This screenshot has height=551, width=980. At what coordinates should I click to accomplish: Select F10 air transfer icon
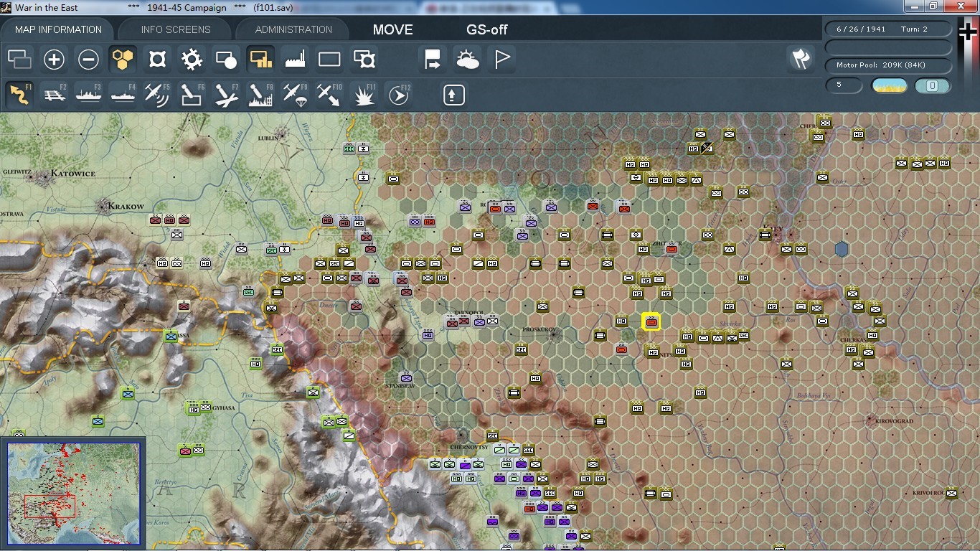click(329, 95)
